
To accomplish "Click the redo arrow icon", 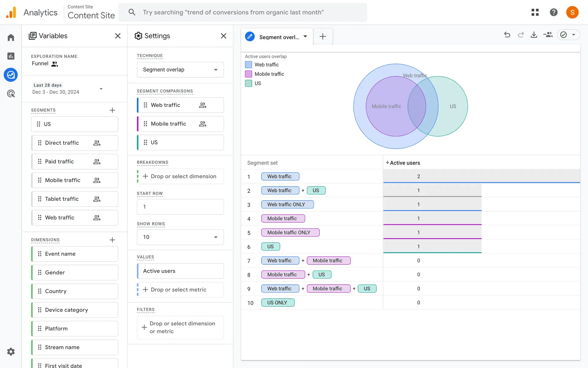I will coord(521,35).
